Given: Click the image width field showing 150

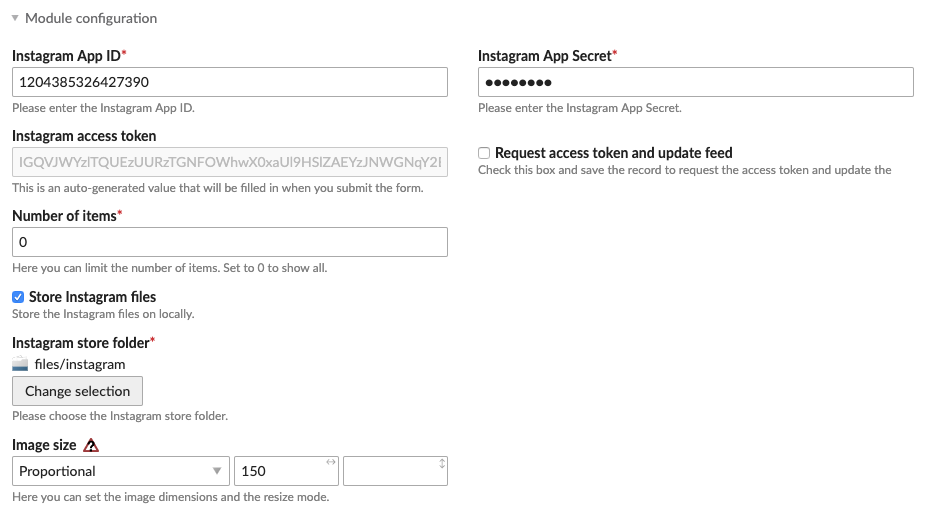Looking at the screenshot, I should 286,471.
